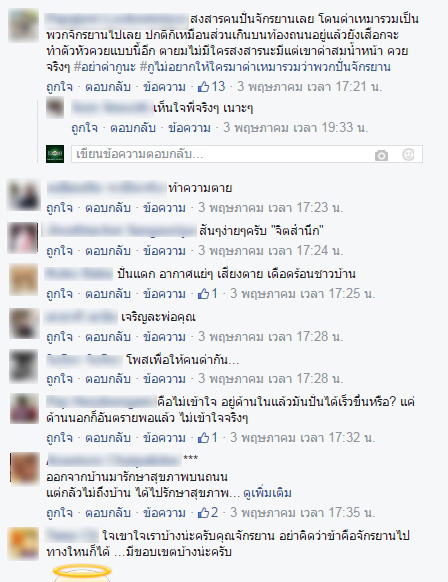Click the thumbs-up icon showing 13 likes
The image size is (448, 582).
click(203, 87)
